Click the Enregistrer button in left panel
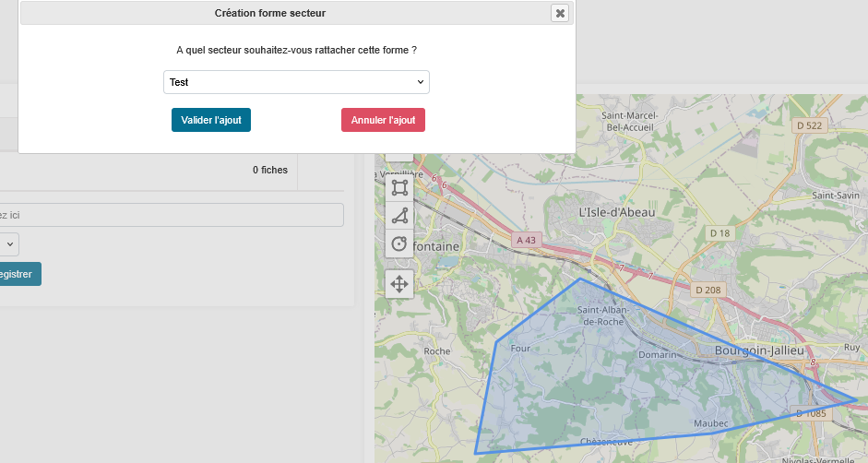Viewport: 868px width, 463px height. point(18,274)
